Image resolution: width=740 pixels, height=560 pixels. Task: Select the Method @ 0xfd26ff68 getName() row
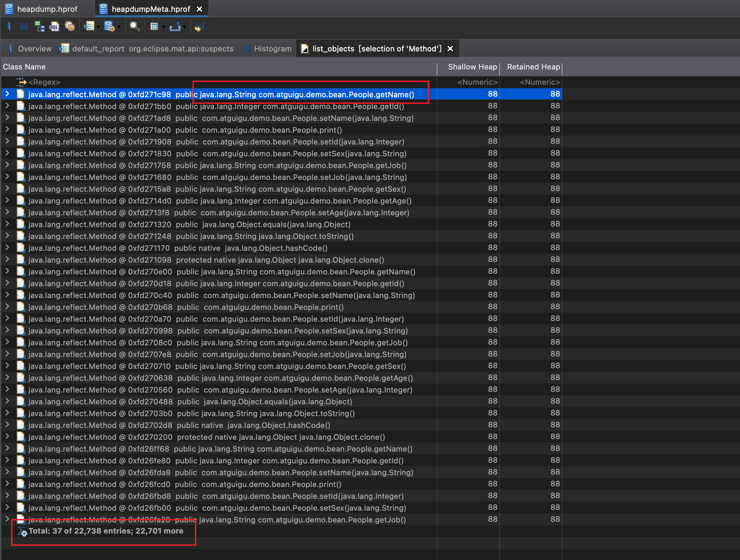point(281,449)
